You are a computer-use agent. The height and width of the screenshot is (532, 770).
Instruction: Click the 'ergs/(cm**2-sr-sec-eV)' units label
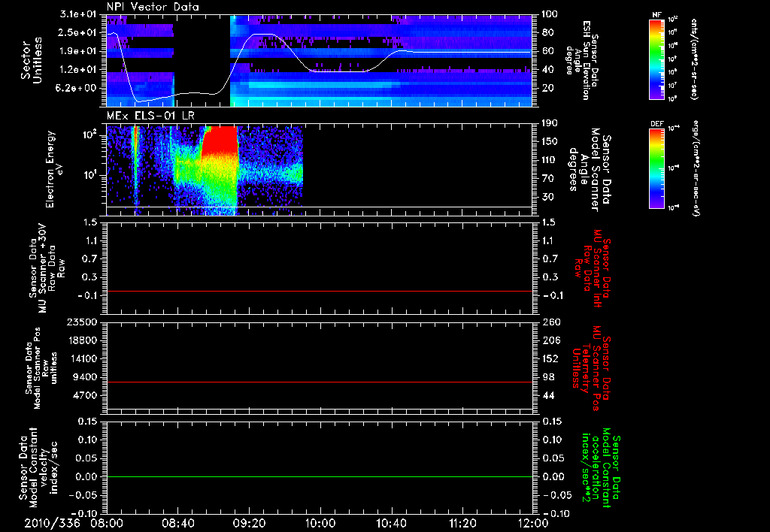coord(696,168)
